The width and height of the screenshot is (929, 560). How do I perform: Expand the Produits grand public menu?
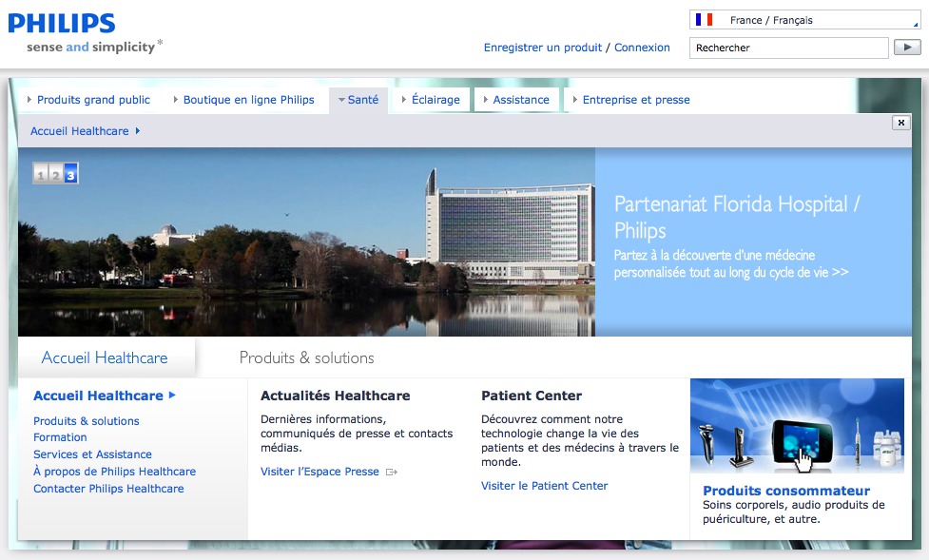tap(88, 100)
